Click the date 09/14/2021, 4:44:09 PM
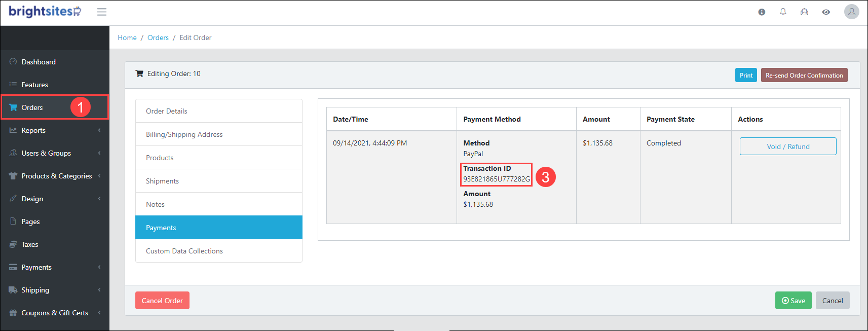 (370, 143)
